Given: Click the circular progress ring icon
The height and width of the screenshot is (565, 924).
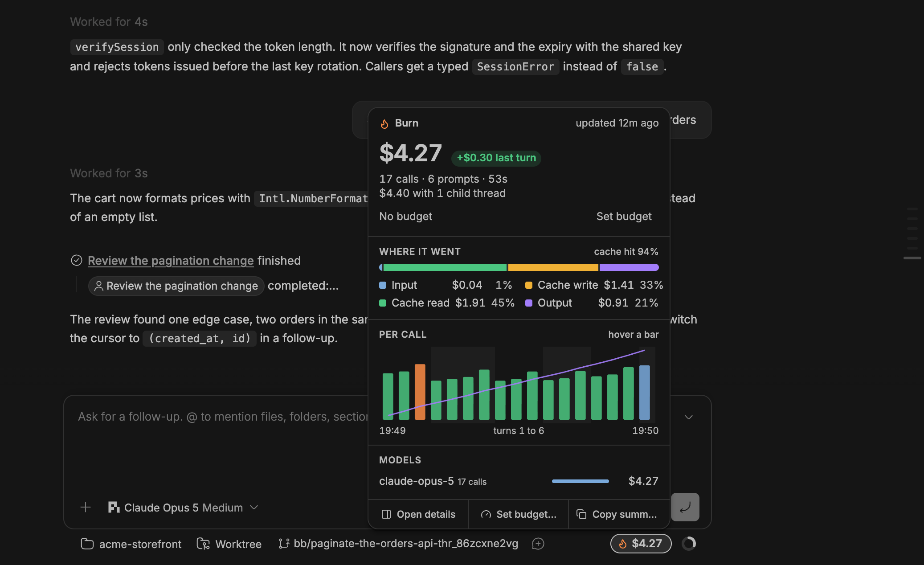Looking at the screenshot, I should (689, 543).
